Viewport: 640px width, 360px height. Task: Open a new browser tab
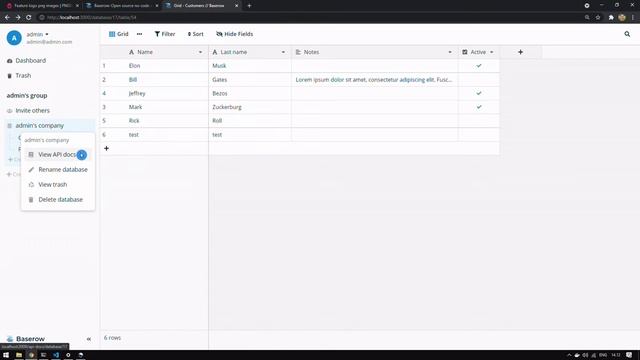pos(249,6)
